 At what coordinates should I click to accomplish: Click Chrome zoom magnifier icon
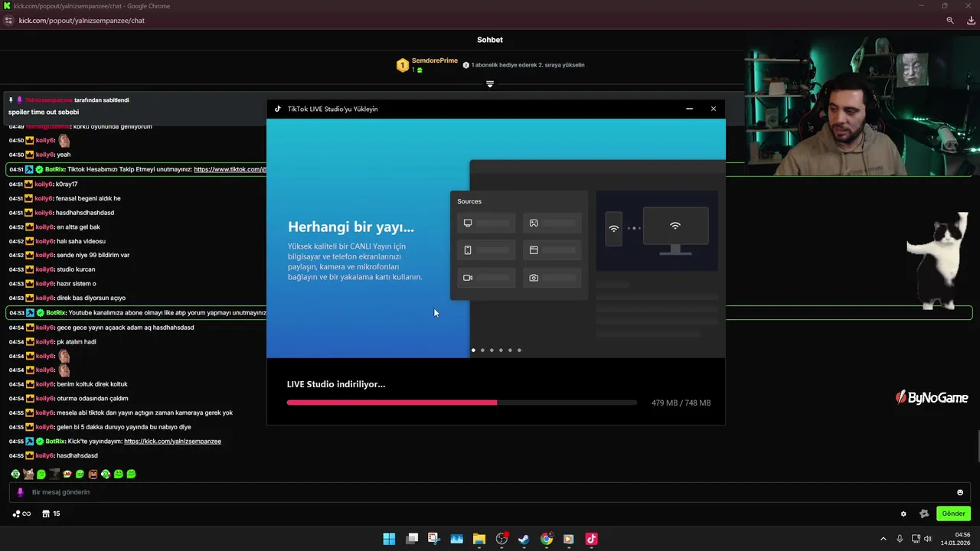950,21
